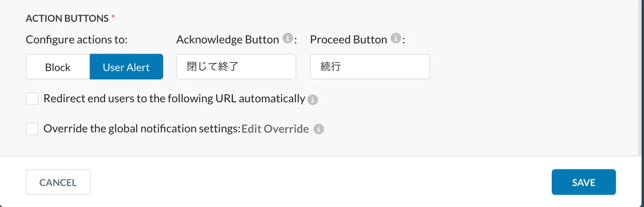644x207 pixels.
Task: Click the info icon next to Edit Override
Action: pyautogui.click(x=319, y=129)
